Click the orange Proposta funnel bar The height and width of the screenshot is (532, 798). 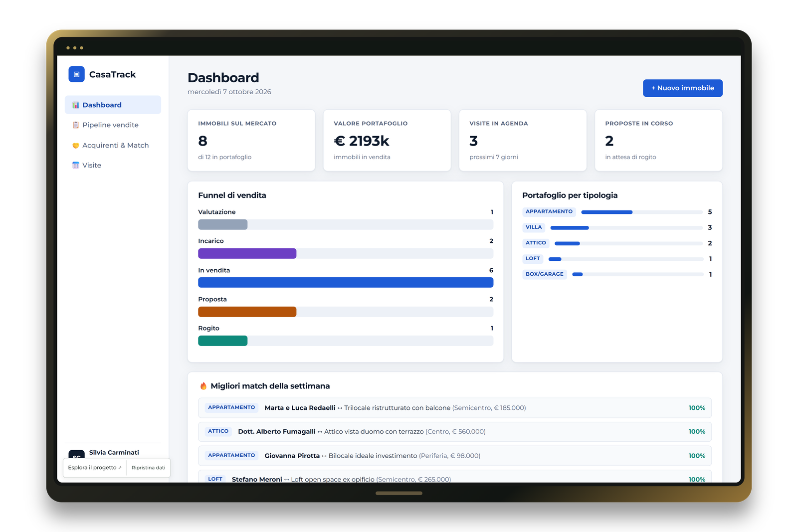click(x=247, y=312)
